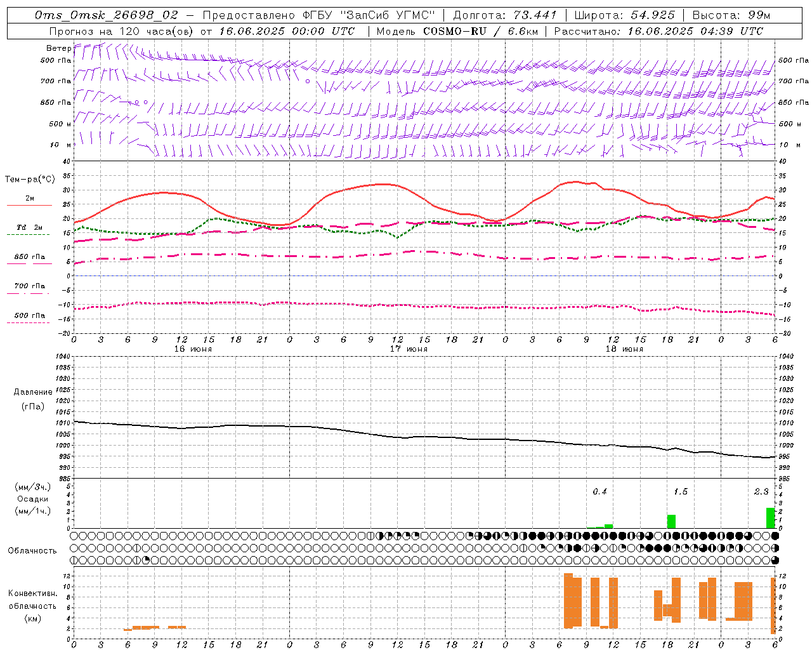Image resolution: width=812 pixels, height=650 pixels.
Task: Click the 985 value on left pressure axis
Action: pos(64,479)
